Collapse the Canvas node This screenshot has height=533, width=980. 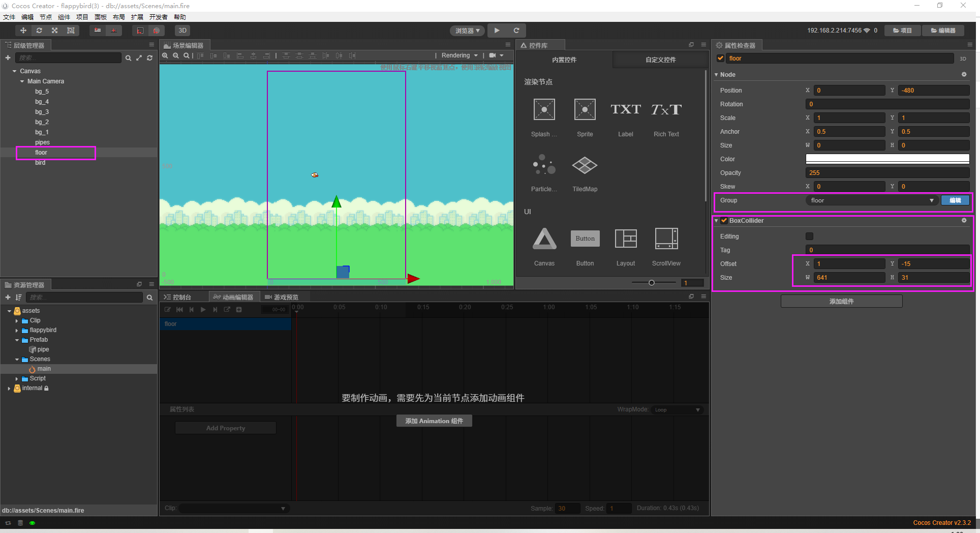(x=14, y=71)
